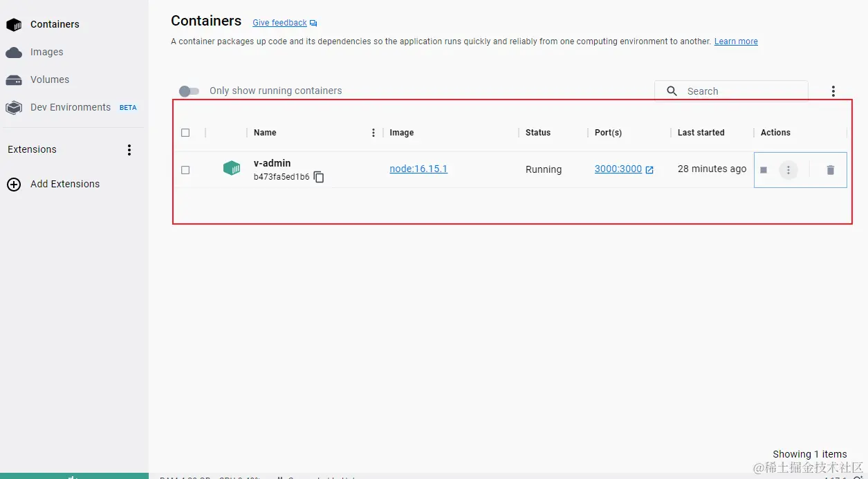
Task: Click the Dev Environments box icon
Action: (14, 108)
